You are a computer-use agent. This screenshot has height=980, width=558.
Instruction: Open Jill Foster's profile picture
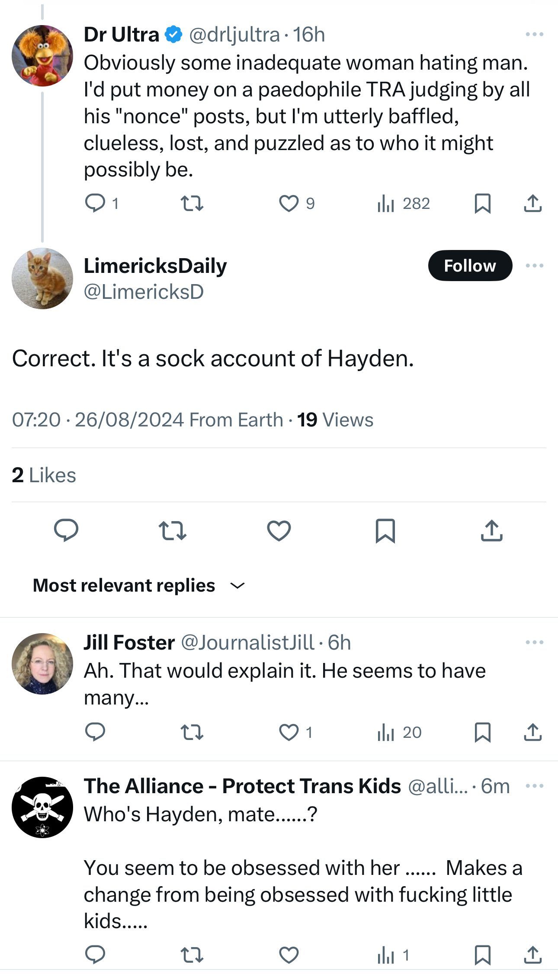(42, 664)
